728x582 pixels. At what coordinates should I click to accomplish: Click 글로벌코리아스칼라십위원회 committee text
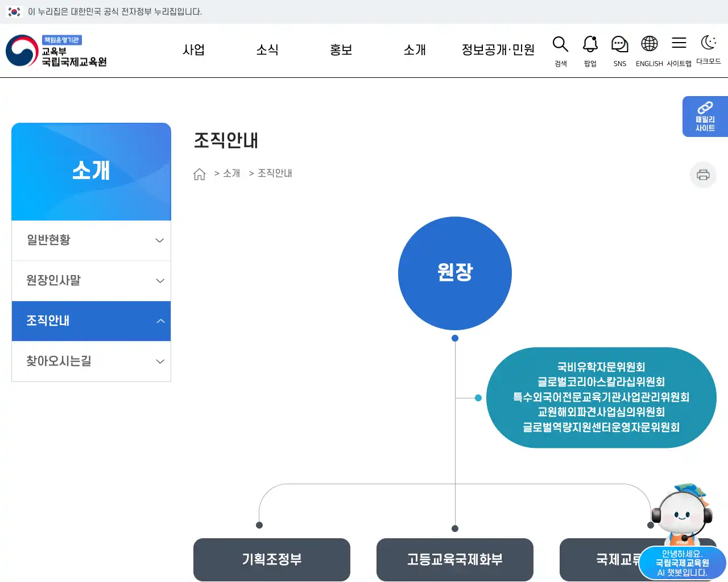(601, 382)
